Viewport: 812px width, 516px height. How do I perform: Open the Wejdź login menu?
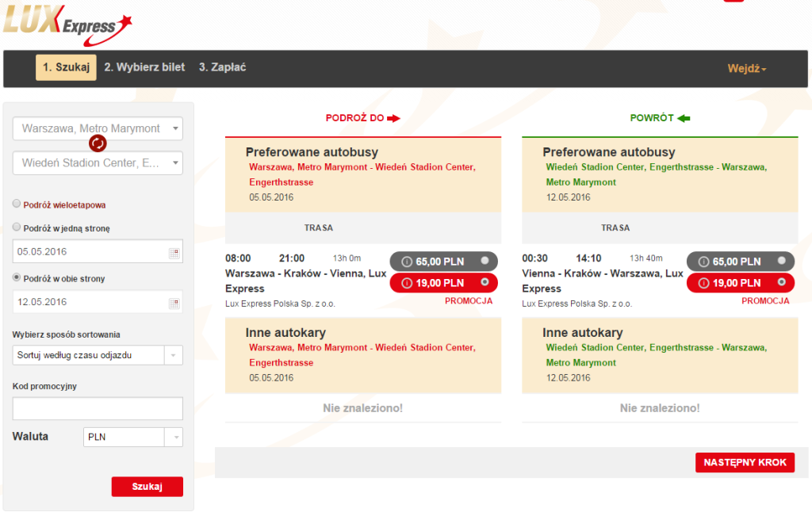click(x=746, y=68)
